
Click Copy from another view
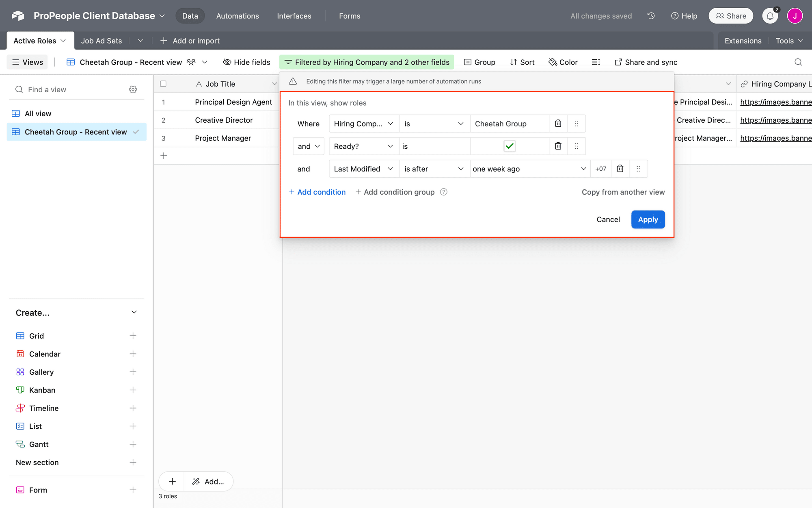[x=623, y=192]
